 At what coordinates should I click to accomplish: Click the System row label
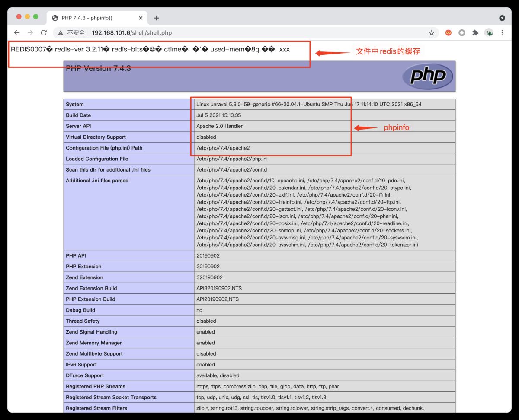coord(75,104)
